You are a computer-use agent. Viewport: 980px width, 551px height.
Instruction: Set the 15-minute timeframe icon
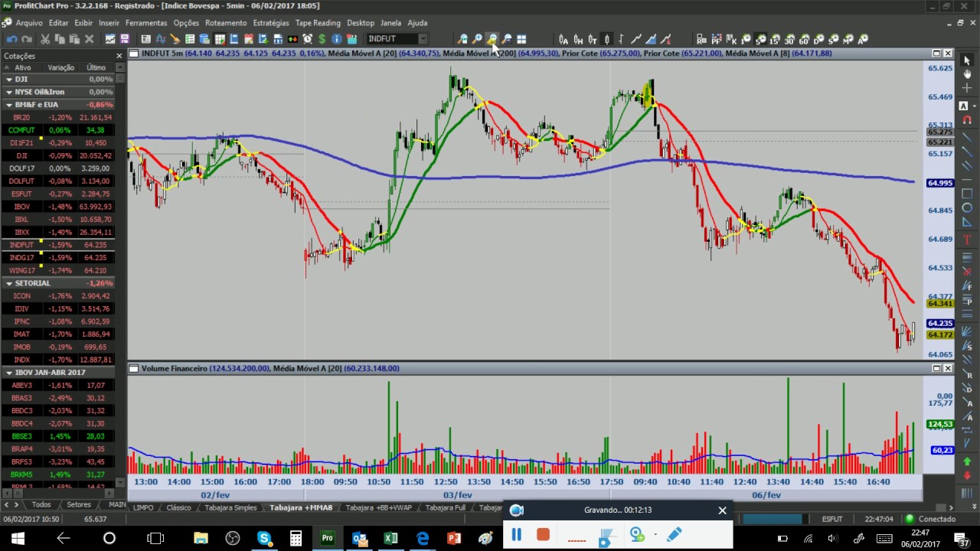tap(775, 39)
